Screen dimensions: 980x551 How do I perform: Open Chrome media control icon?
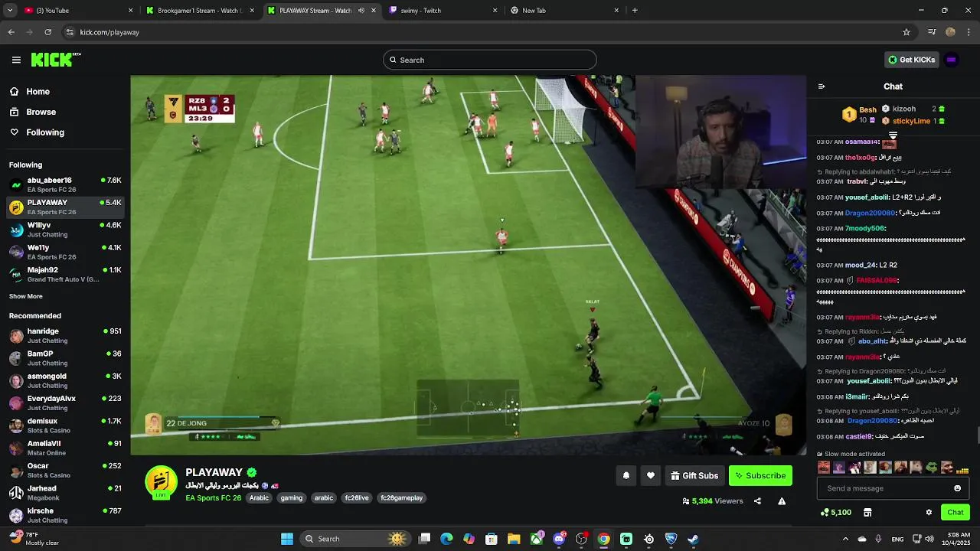(932, 32)
